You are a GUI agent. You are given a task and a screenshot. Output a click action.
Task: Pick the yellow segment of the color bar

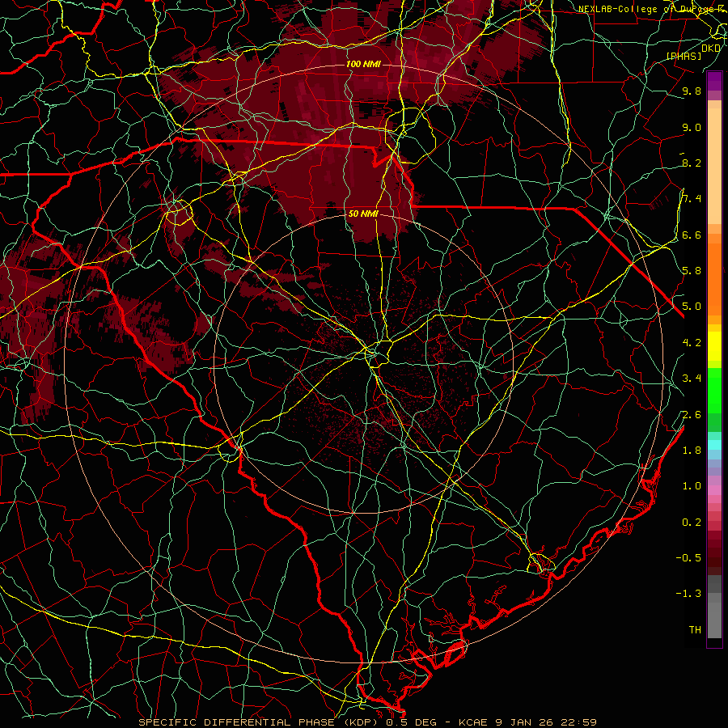pos(714,346)
